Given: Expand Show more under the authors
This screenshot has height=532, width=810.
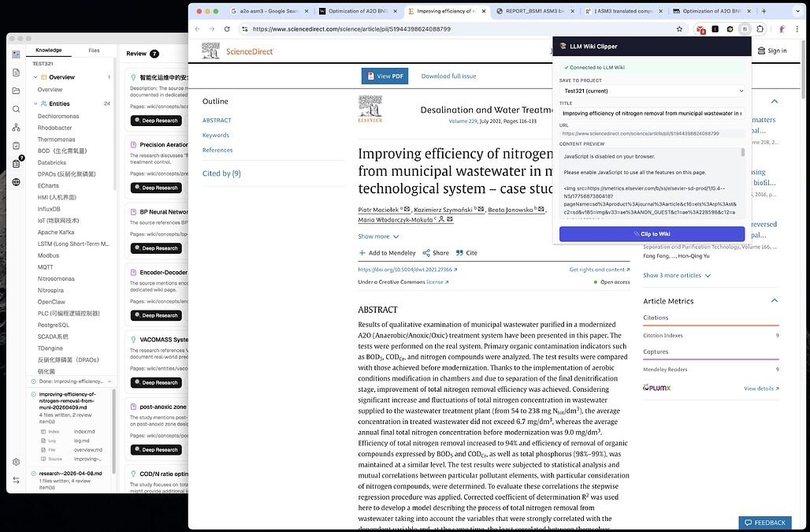Looking at the screenshot, I should 379,236.
